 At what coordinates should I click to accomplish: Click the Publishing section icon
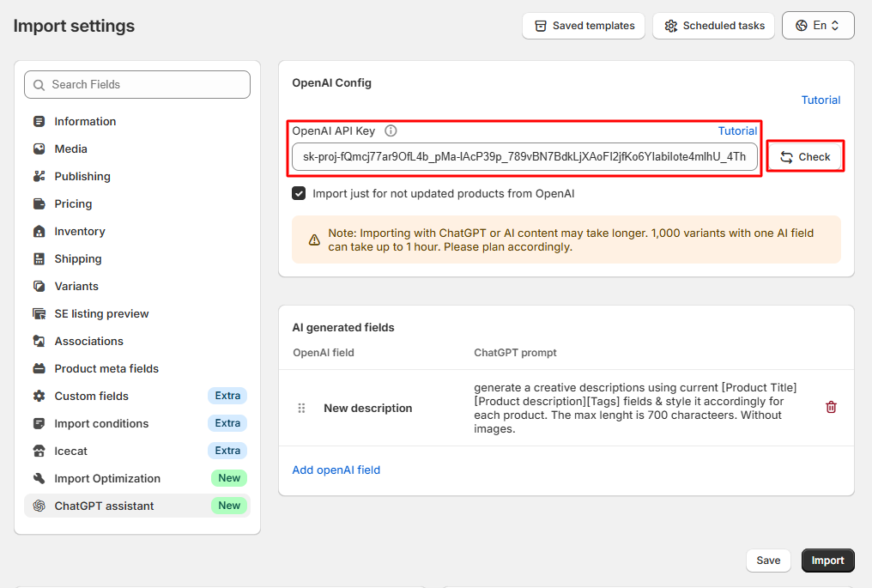click(x=39, y=176)
